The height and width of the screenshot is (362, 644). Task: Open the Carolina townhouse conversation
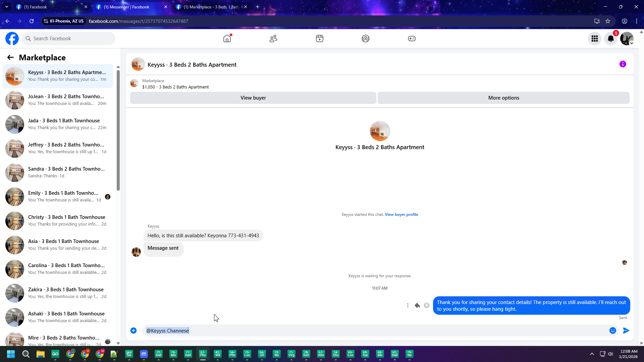tap(58, 269)
